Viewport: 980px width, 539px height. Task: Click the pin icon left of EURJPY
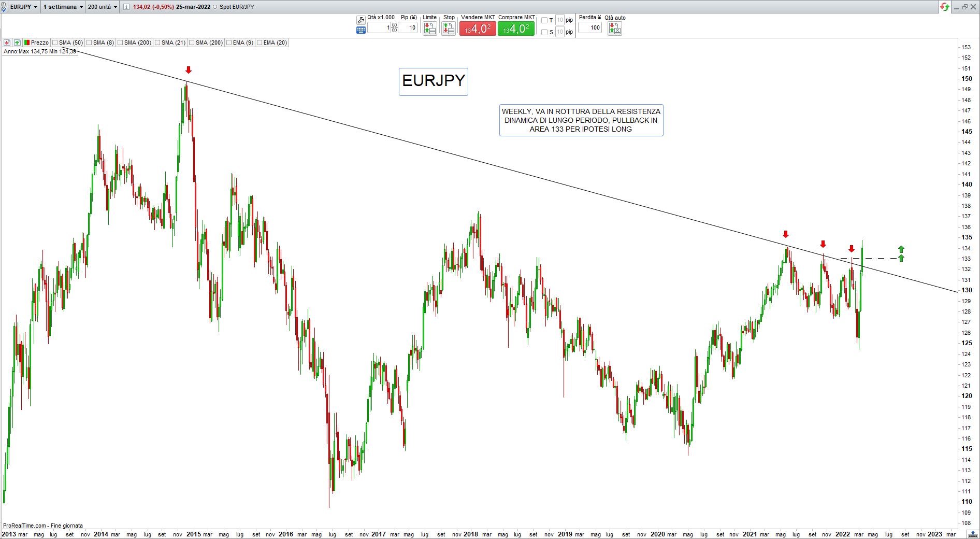[x=4, y=7]
